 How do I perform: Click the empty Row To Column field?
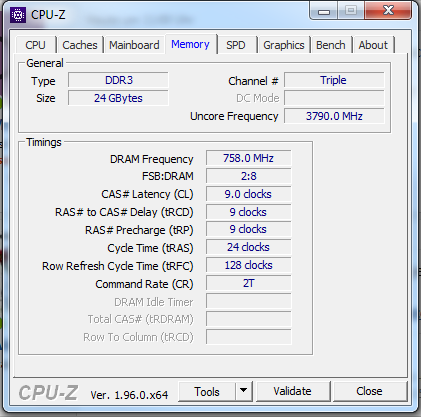tap(249, 337)
